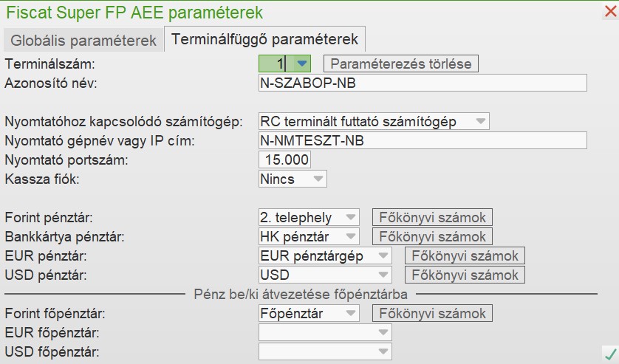This screenshot has height=364, width=619.
Task: Click the Nyomtató gépnév vagy IP cím field
Action: pos(422,140)
